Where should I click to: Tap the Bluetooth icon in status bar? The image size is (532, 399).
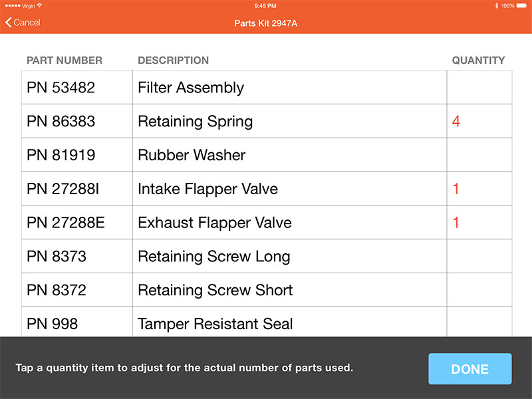point(495,5)
